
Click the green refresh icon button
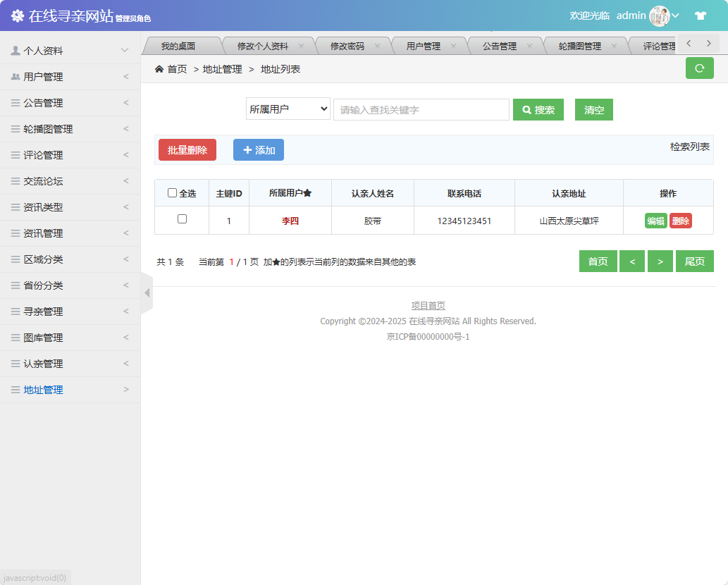coord(699,68)
